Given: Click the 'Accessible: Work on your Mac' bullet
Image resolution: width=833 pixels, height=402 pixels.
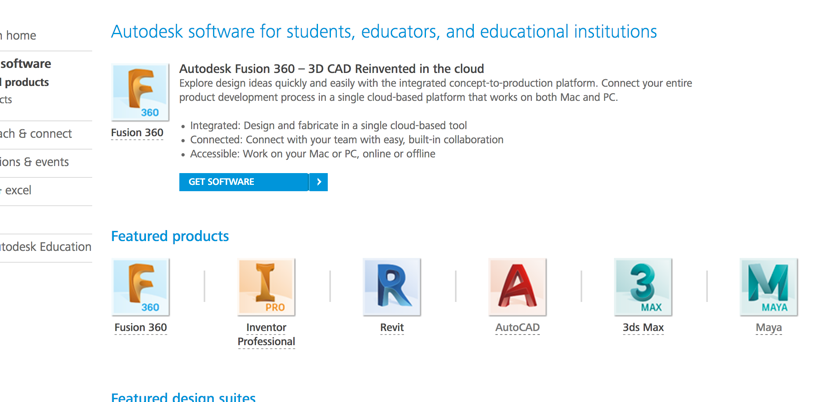Looking at the screenshot, I should (312, 154).
